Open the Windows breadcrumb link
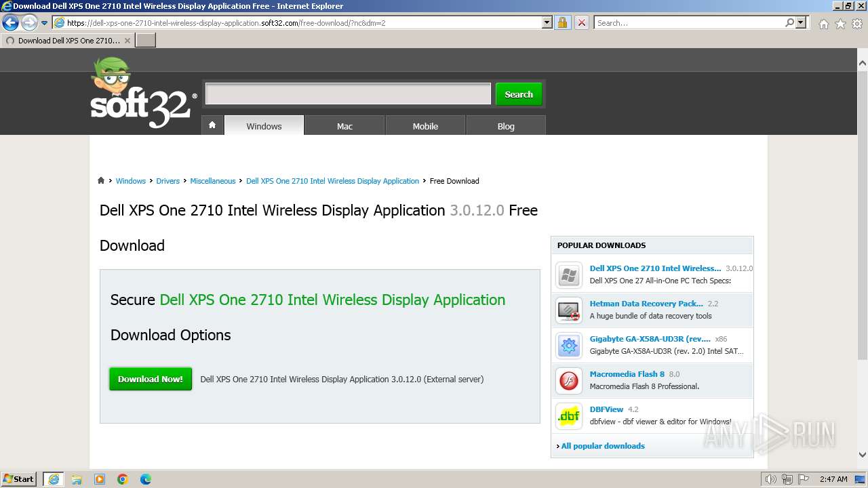This screenshot has height=488, width=868. click(130, 181)
